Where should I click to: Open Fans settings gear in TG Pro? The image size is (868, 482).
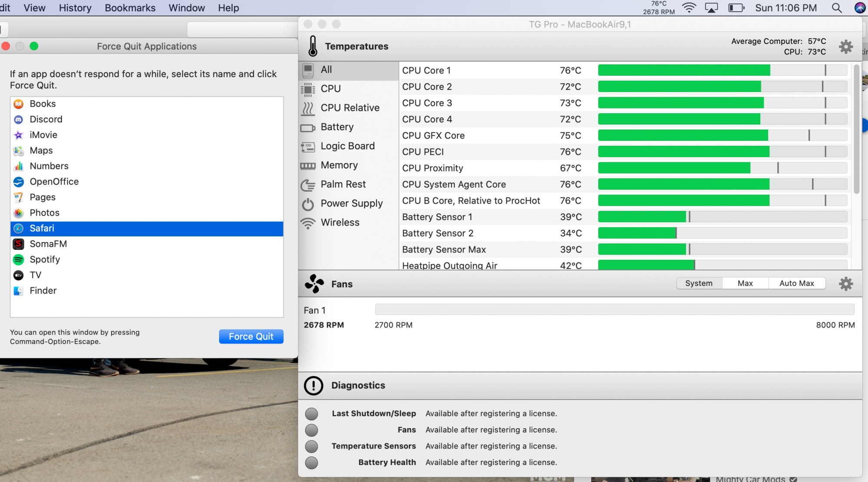click(x=845, y=284)
